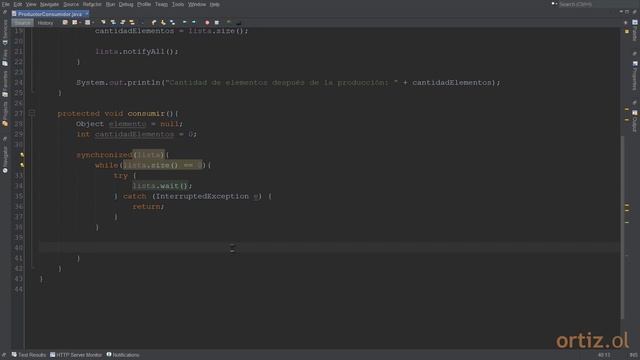
Task: Click Previous Bookmark toolbar icon
Action: click(154, 22)
